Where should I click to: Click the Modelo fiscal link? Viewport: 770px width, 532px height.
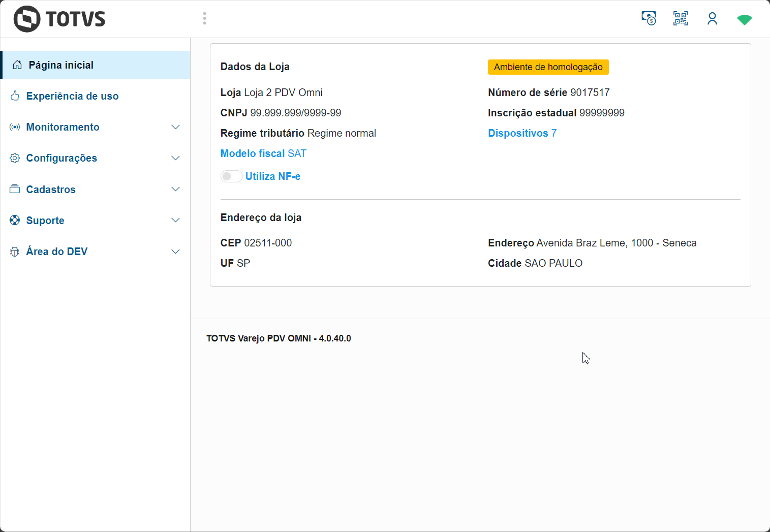[x=253, y=153]
